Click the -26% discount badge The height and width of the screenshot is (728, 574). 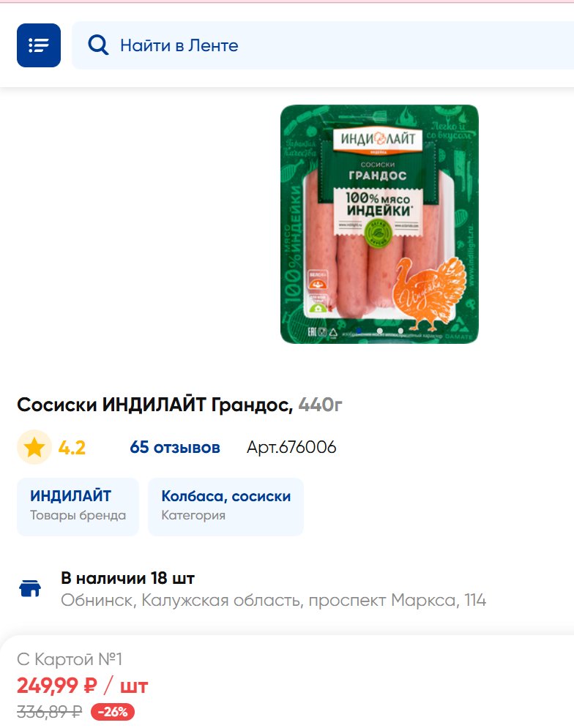pyautogui.click(x=113, y=712)
